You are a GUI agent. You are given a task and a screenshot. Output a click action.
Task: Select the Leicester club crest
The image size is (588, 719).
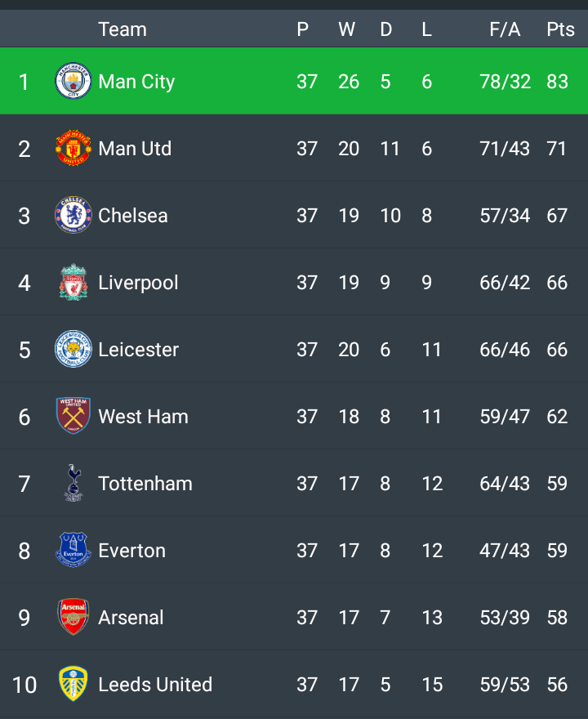coord(73,350)
